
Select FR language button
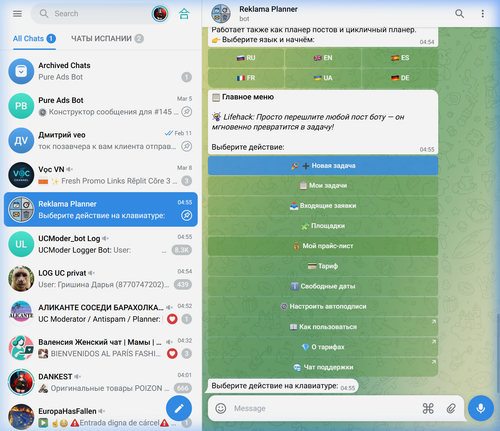(x=246, y=78)
